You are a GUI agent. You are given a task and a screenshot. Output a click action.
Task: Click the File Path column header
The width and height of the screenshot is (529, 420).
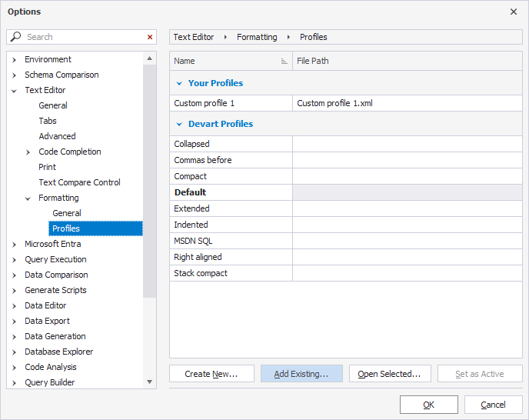[407, 61]
